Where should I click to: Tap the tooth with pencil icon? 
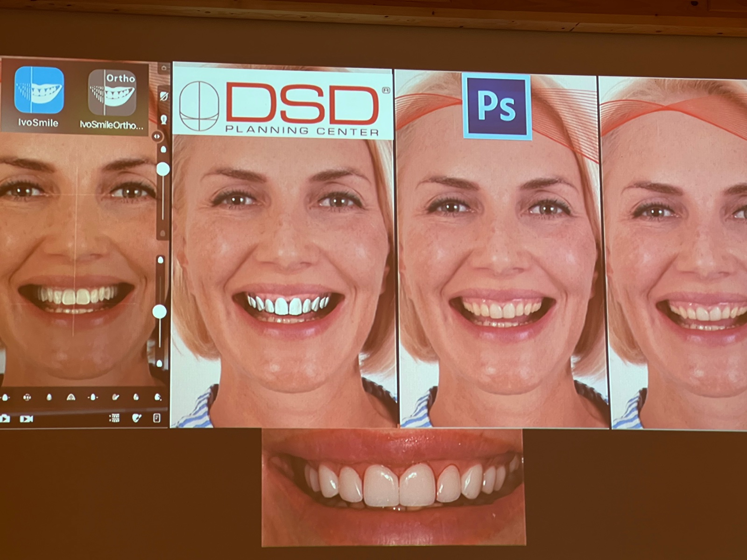point(136,418)
